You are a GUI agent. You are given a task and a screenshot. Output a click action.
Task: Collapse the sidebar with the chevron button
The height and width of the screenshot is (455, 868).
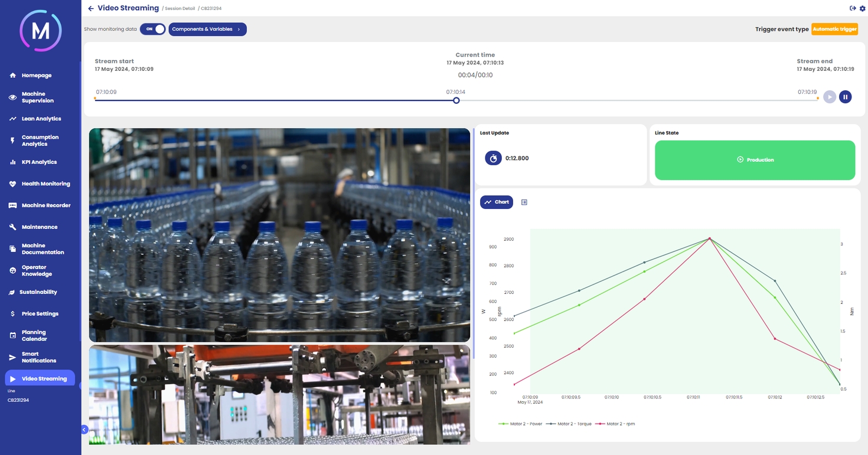click(84, 430)
